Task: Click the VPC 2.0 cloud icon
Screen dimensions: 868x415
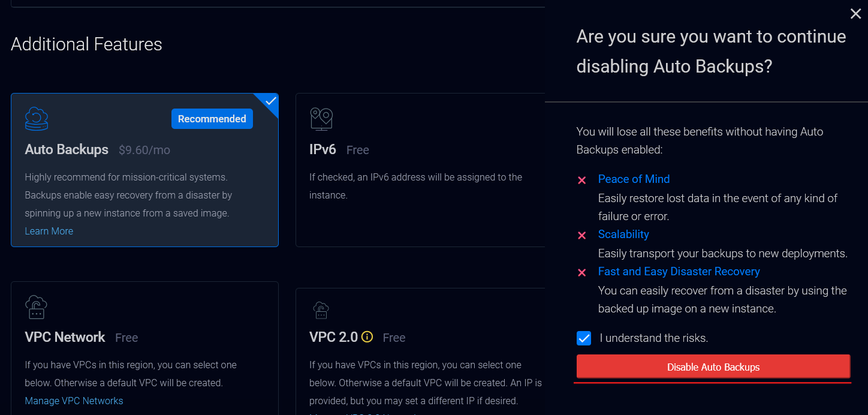Action: pos(321,309)
